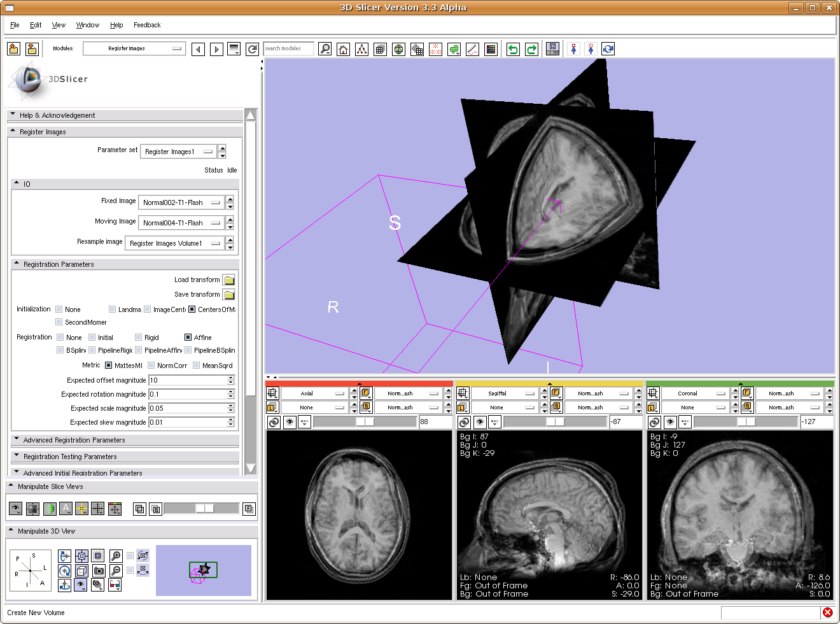The image size is (840, 624).
Task: Open the Feedback menu
Action: click(x=147, y=25)
